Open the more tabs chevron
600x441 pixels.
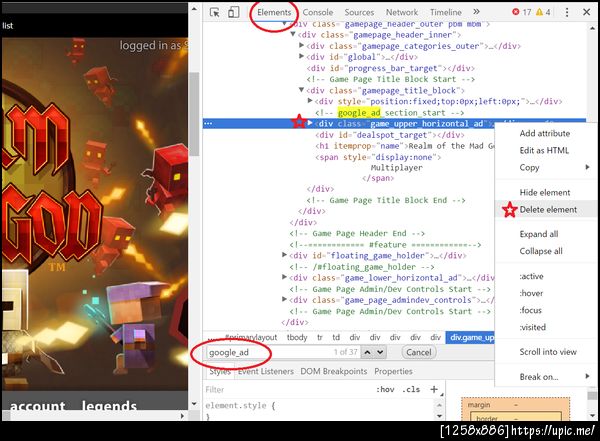point(476,12)
